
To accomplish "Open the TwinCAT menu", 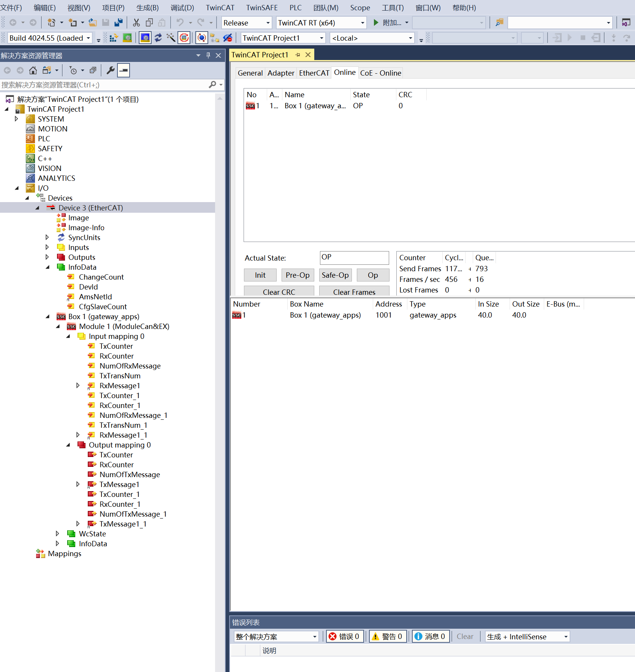I will [220, 8].
